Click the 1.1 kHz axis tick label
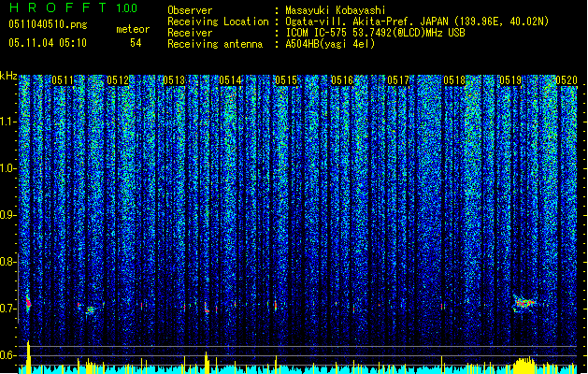 click(8, 122)
